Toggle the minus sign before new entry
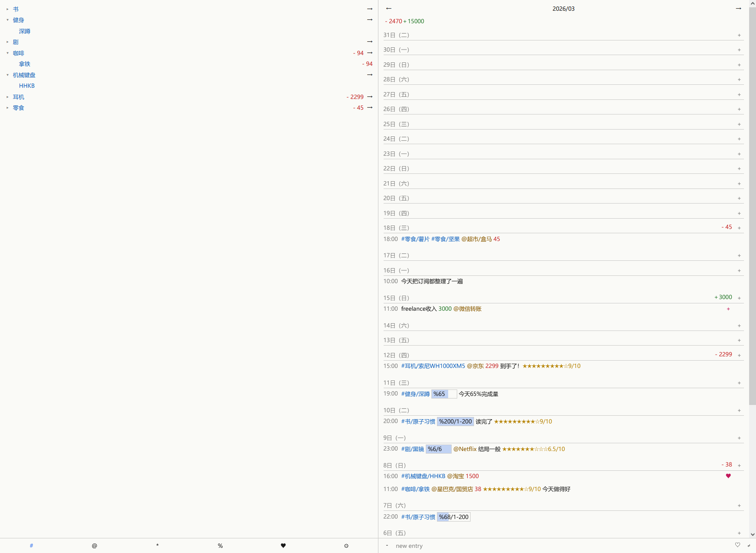 (387, 545)
